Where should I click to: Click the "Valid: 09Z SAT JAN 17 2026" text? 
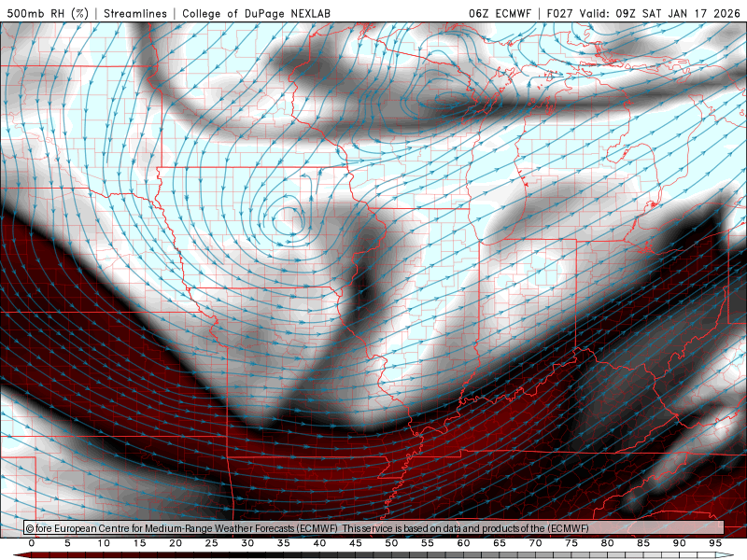point(659,13)
